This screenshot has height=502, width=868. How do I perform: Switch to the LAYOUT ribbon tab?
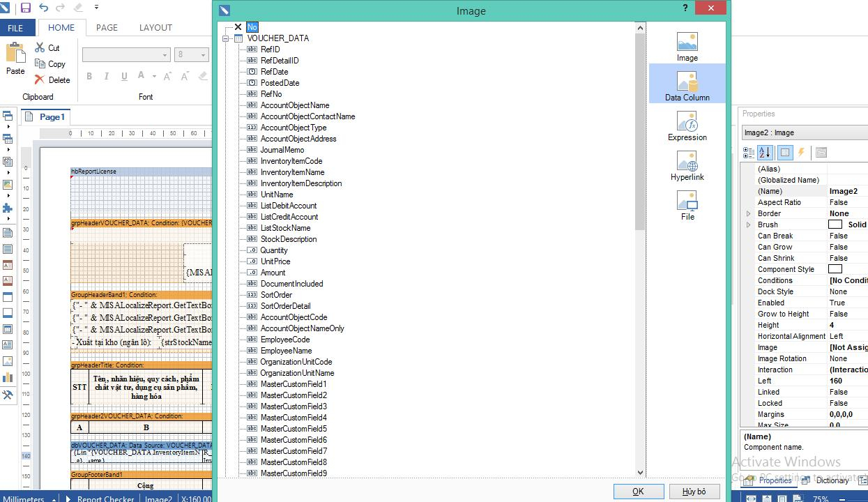(155, 28)
